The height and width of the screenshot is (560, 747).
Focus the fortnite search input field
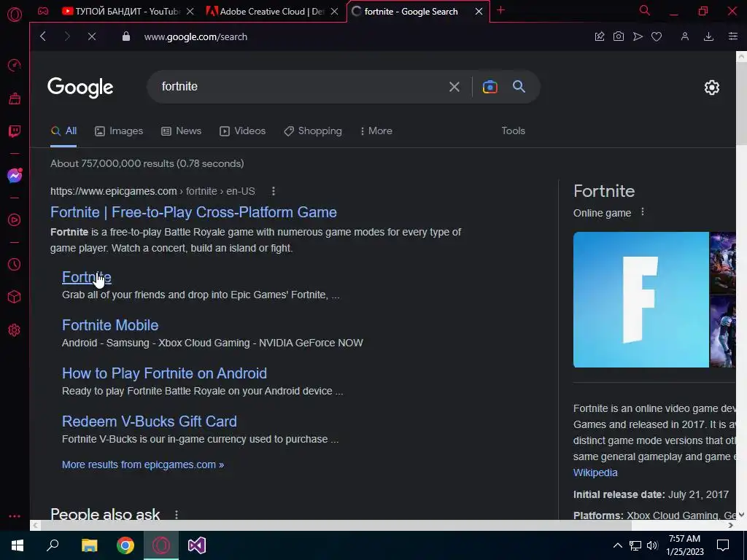[x=300, y=87]
